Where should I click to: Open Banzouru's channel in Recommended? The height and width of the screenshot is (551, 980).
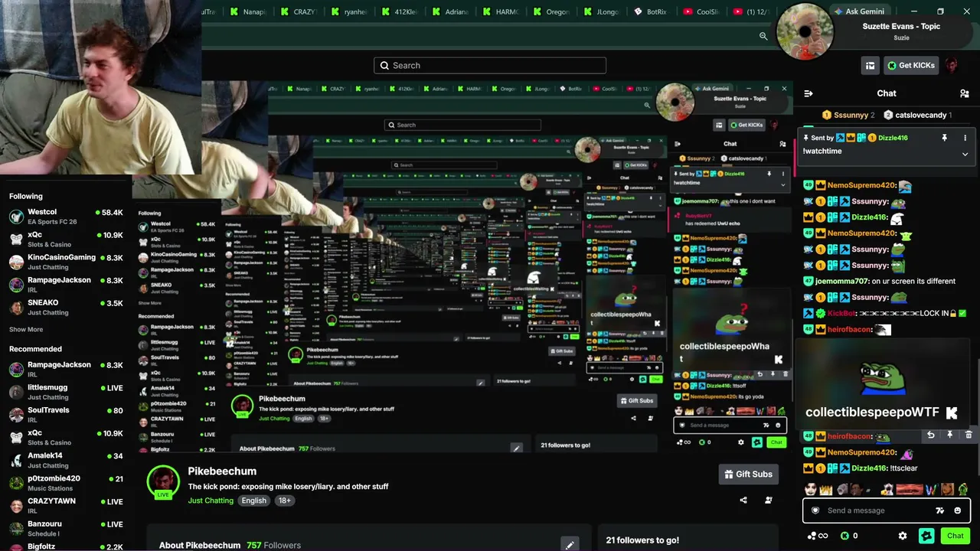[66, 528]
